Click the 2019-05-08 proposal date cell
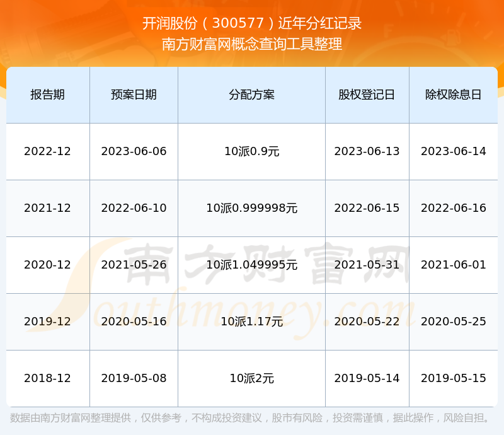 click(134, 378)
